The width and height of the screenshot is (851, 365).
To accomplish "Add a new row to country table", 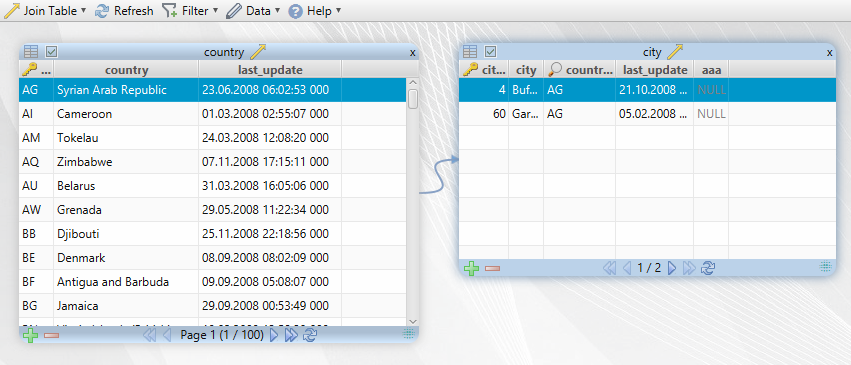I will tap(30, 335).
